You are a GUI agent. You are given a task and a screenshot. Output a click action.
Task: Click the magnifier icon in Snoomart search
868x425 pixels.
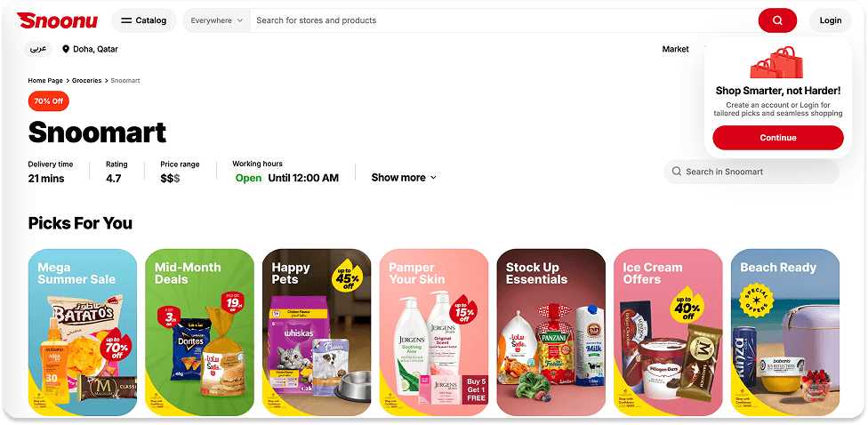point(676,172)
